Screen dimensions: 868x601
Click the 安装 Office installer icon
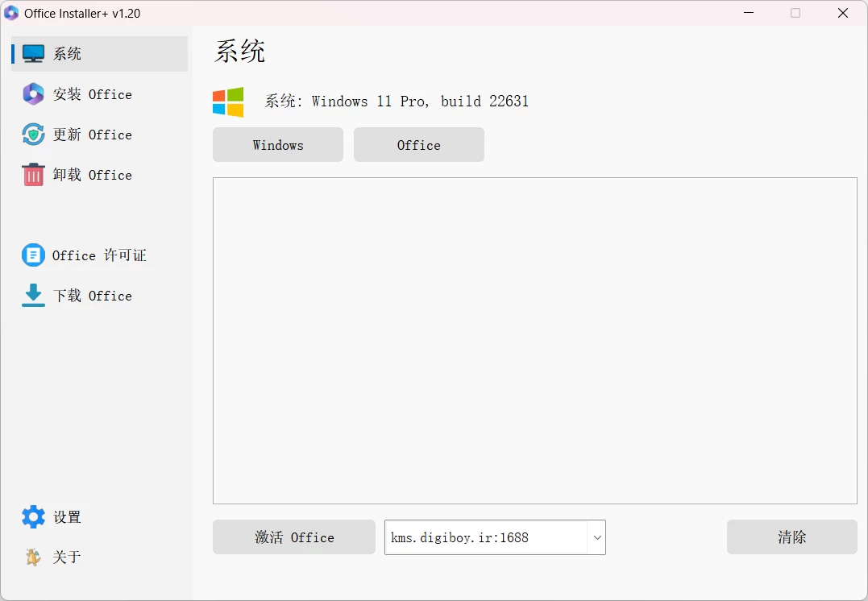[x=32, y=94]
